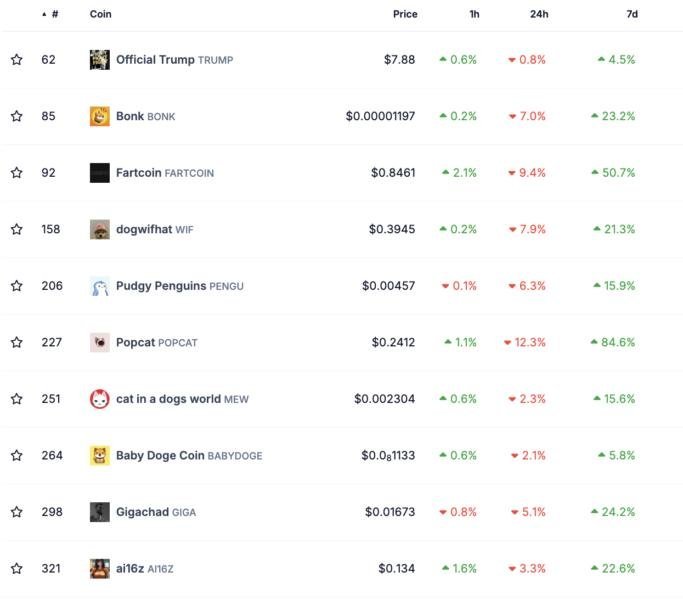683x600 pixels.
Task: Click the dogwifhat coin icon
Action: point(99,229)
